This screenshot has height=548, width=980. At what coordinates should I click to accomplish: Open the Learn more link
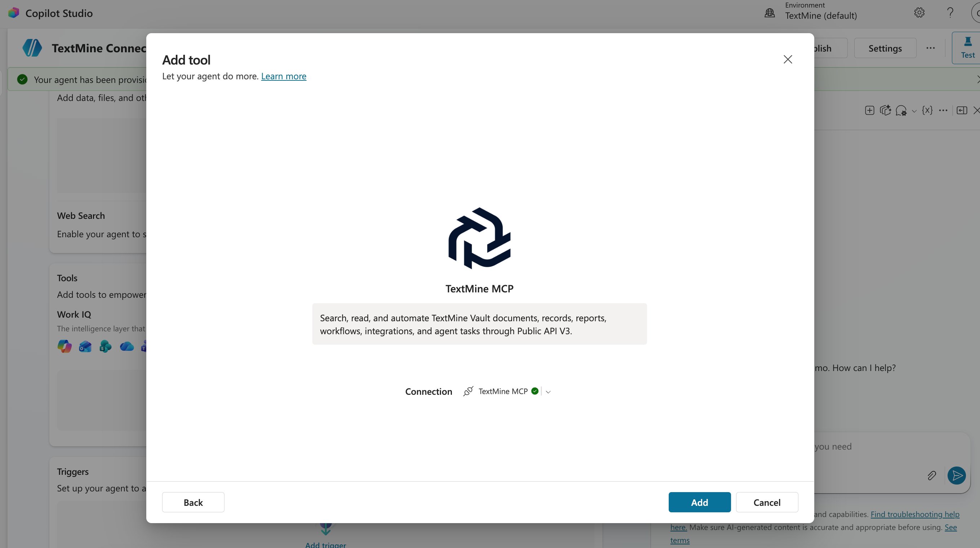tap(284, 76)
